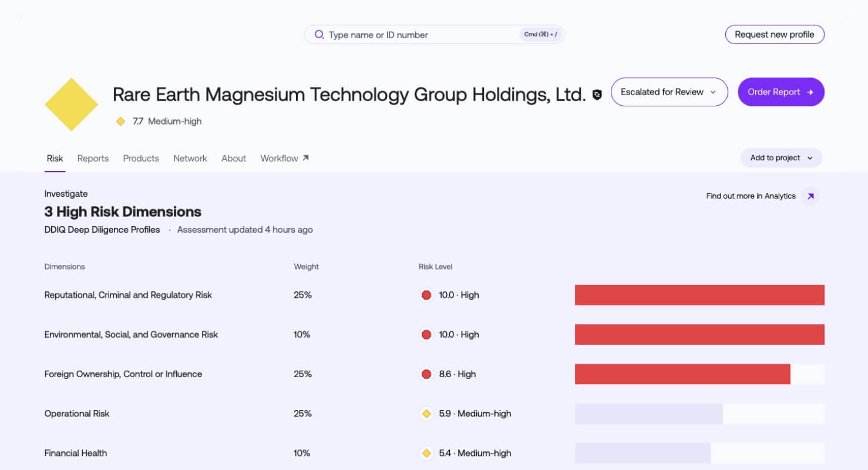
Task: Click the purple Analytics arrow icon
Action: point(810,196)
